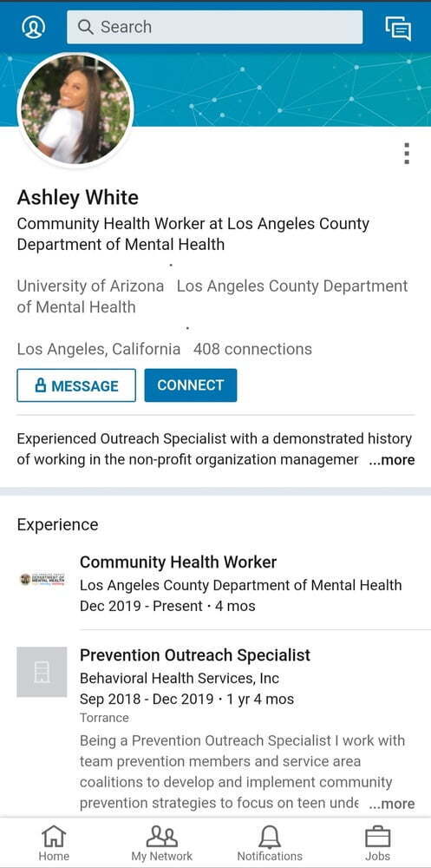
Task: Open the 408 connections link
Action: point(253,349)
